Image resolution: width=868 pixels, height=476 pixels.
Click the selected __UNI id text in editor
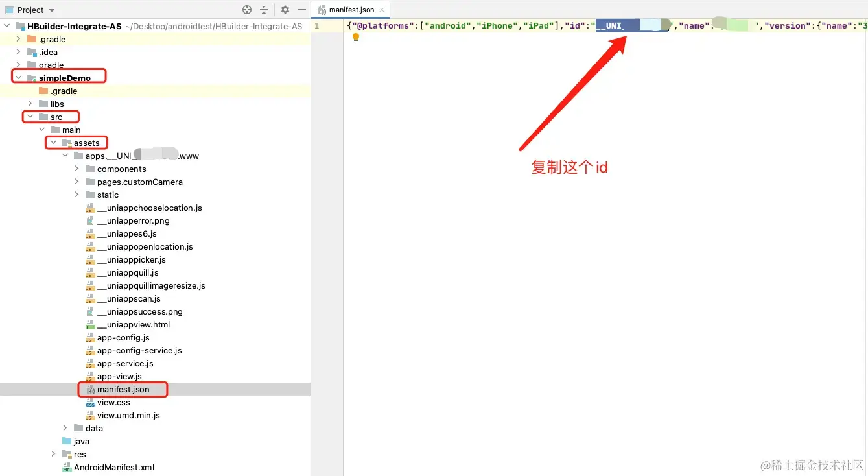(632, 26)
